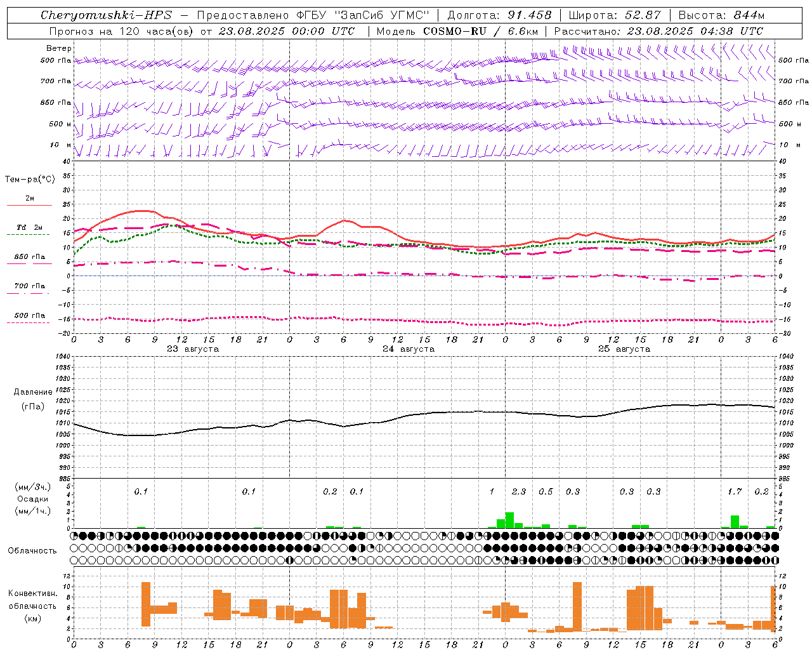Screen dimensions: 812x650
Task: Click the forecast start 23.08.2025 00:00 UTC
Action: tap(286, 31)
